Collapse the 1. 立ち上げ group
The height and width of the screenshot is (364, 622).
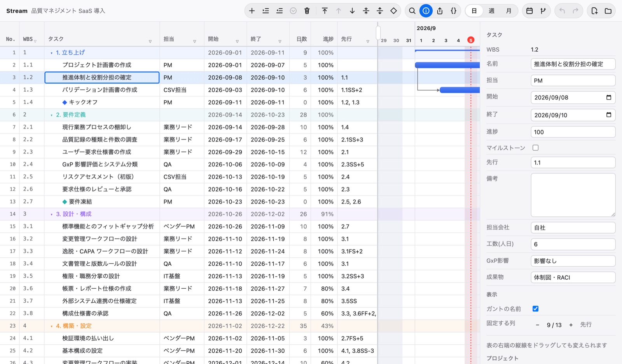tap(51, 53)
